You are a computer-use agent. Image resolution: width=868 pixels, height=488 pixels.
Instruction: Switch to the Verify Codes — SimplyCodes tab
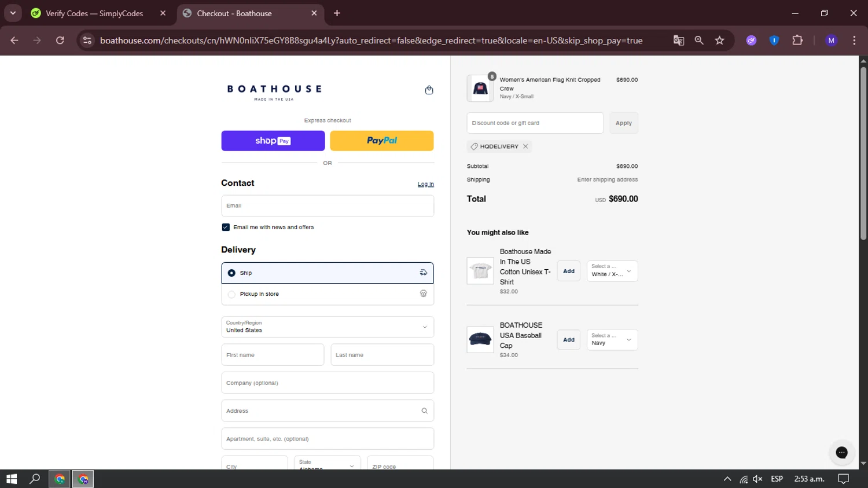(x=95, y=13)
